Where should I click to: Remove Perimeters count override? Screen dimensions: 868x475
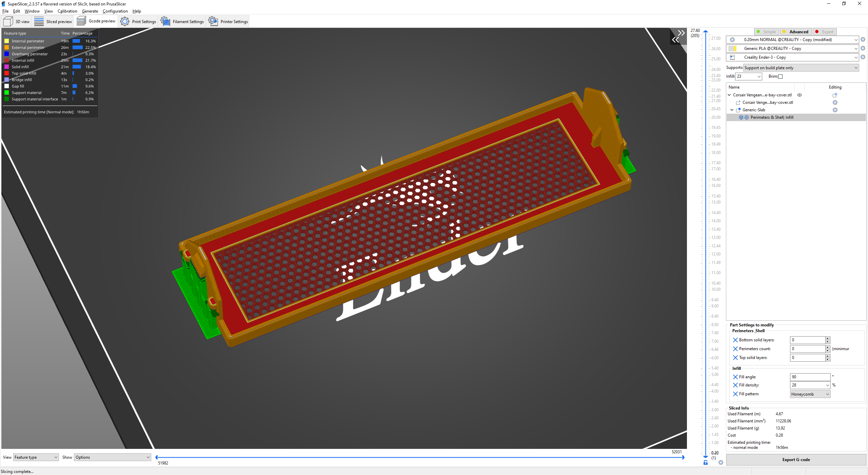pos(735,349)
